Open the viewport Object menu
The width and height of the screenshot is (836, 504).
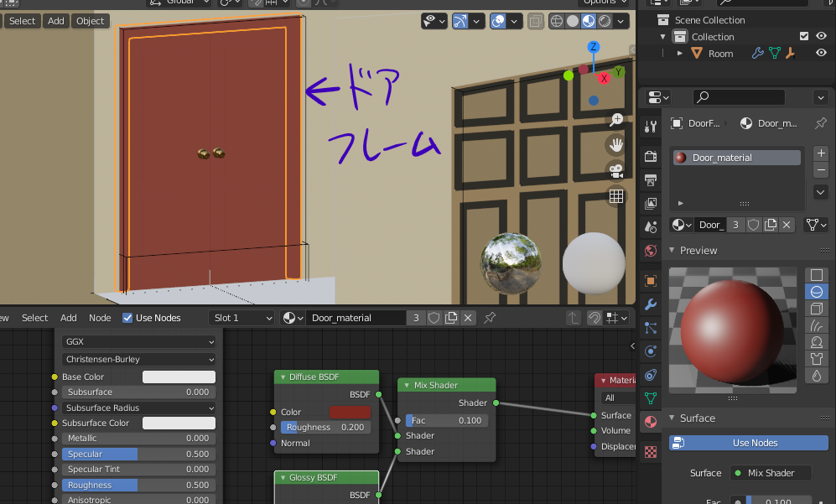[90, 21]
